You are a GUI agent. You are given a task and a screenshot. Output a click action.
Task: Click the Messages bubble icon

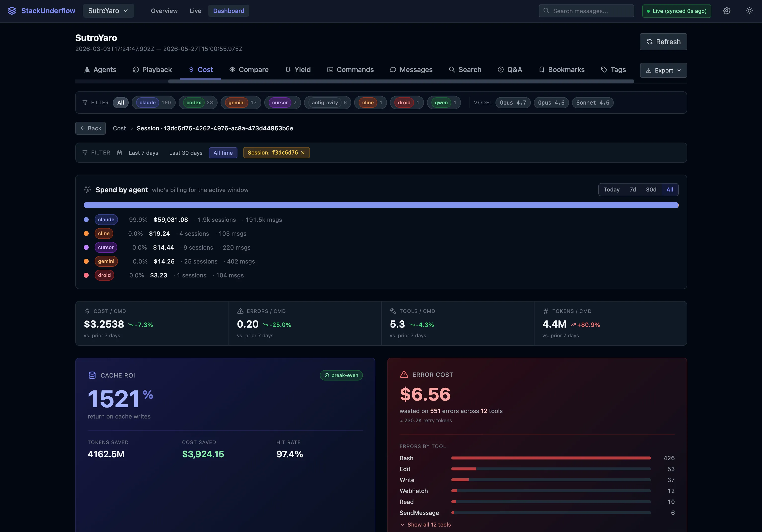click(393, 70)
